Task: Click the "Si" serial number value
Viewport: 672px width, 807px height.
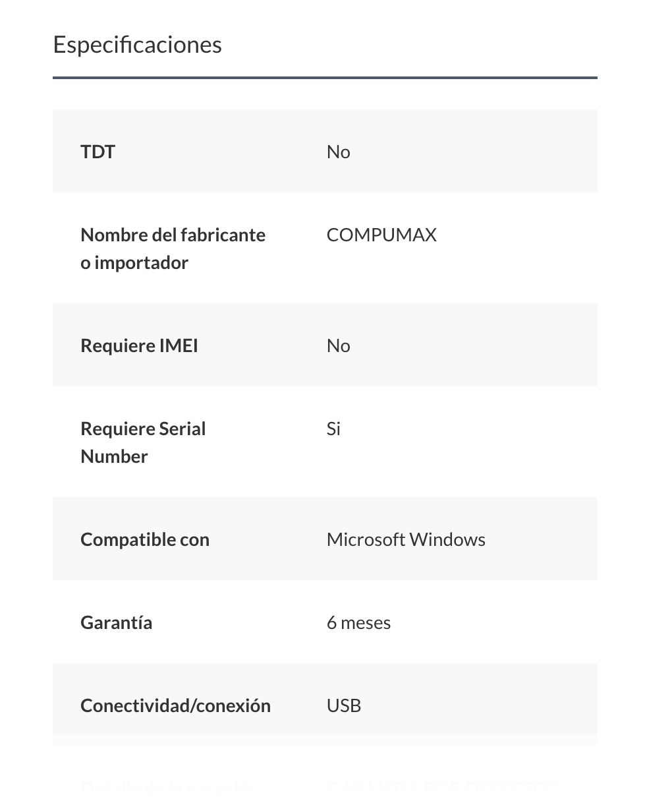Action: (x=333, y=429)
